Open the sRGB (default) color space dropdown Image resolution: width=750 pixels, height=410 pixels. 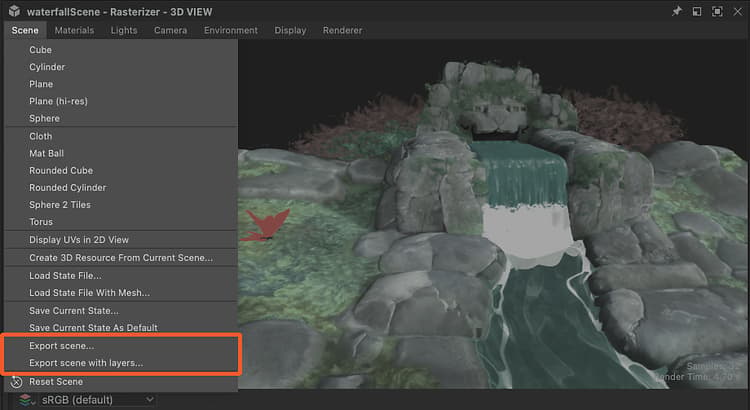[98, 400]
